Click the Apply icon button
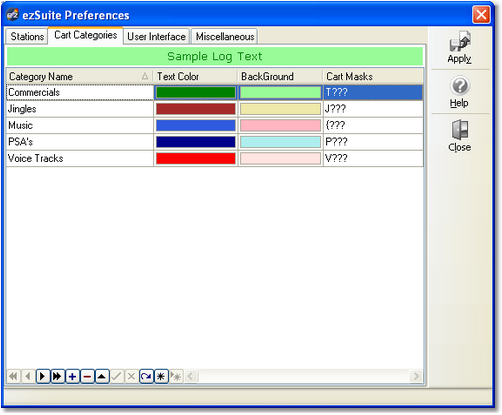Viewport: 502px width, 415px height. (x=460, y=47)
